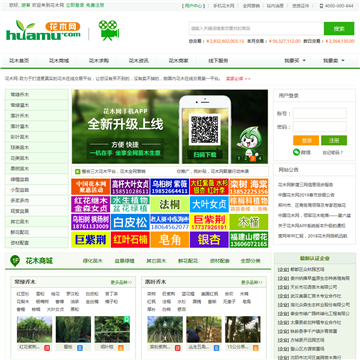Click the green arrow icon in the news ticker
Image resolution: width=360 pixels, height=360 pixels.
(77, 172)
